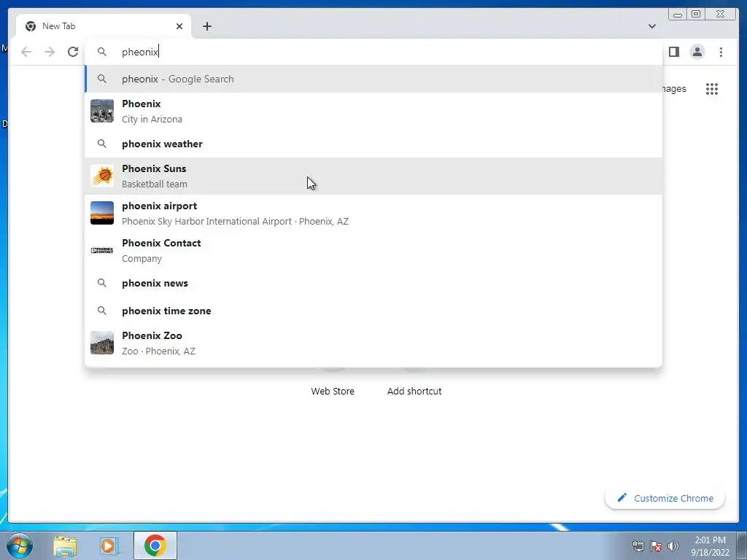This screenshot has height=560, width=747.
Task: Open the network tray icon
Action: 638,546
